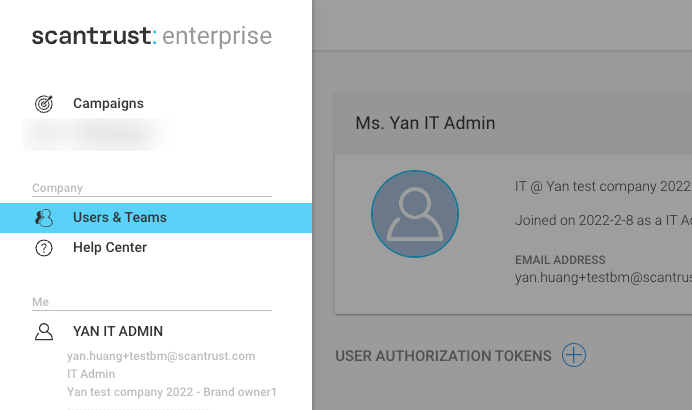Open the YAN IT ADMIN profile entry
692x410 pixels.
point(118,332)
